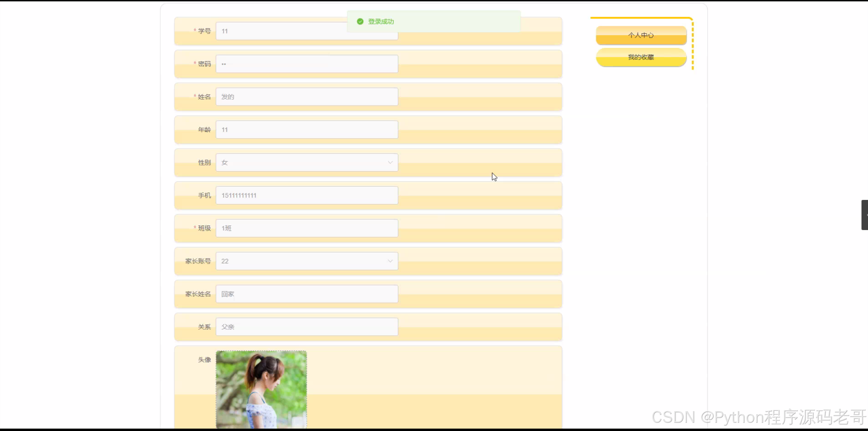The height and width of the screenshot is (431, 868).
Task: Open the 我的收藏 menu item
Action: [x=641, y=57]
